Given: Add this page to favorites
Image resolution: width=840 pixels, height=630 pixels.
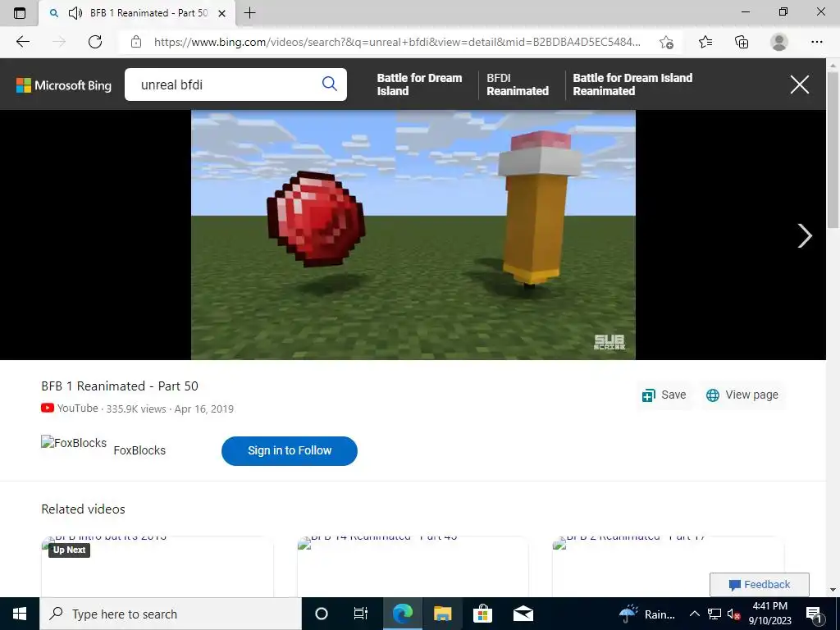Looking at the screenshot, I should point(666,42).
